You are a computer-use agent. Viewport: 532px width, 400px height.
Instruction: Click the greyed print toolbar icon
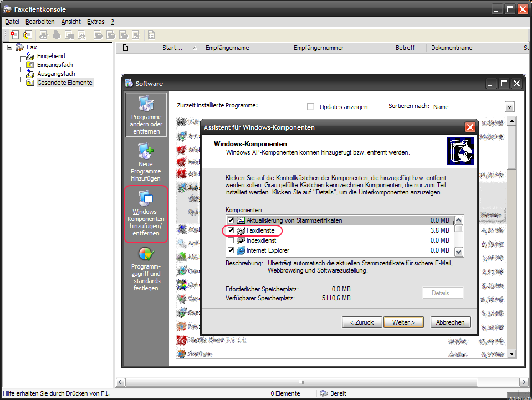click(57, 35)
